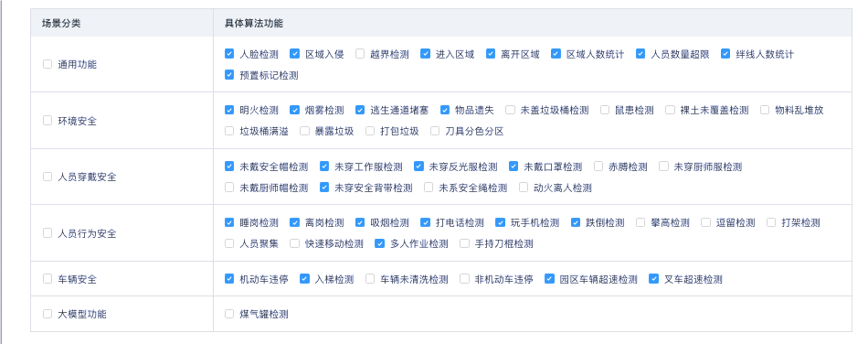Check the 赤膊检测 option

pyautogui.click(x=598, y=167)
